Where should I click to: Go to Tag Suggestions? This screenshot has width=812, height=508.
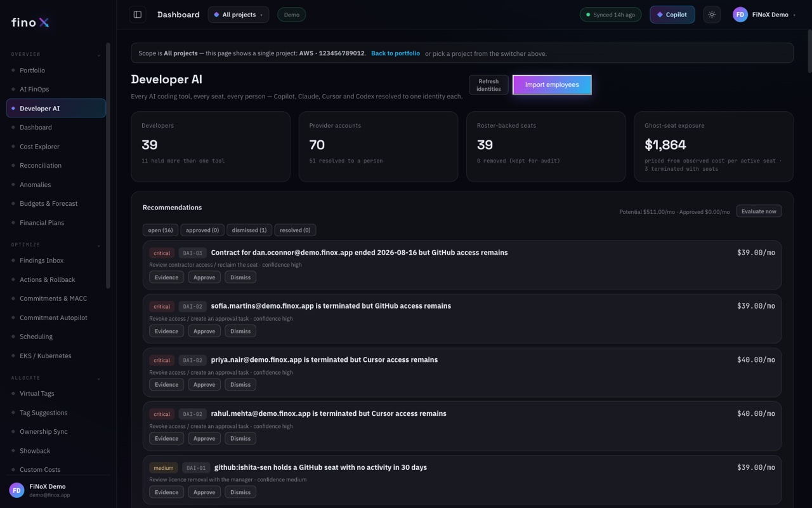click(x=56, y=413)
